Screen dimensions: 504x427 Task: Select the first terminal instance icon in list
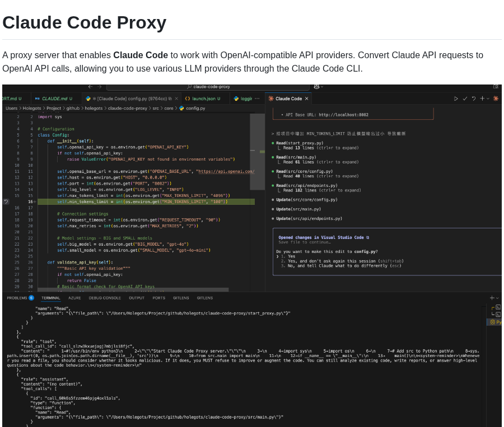(x=498, y=307)
